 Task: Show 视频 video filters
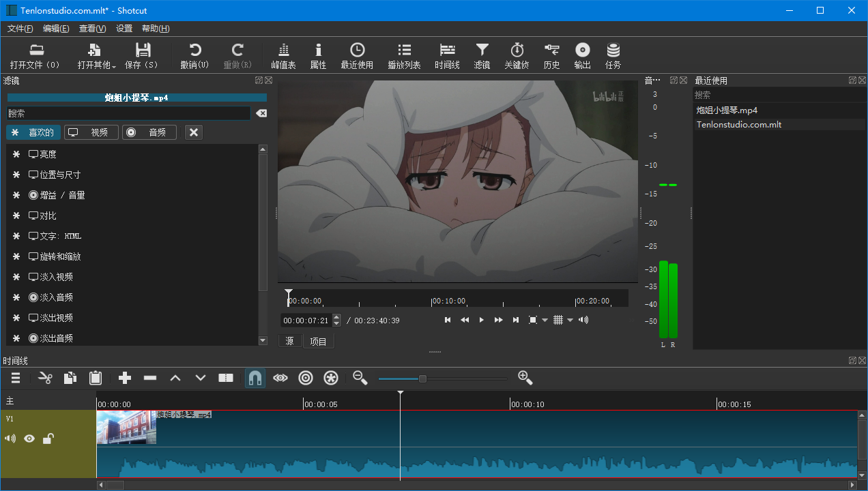91,132
